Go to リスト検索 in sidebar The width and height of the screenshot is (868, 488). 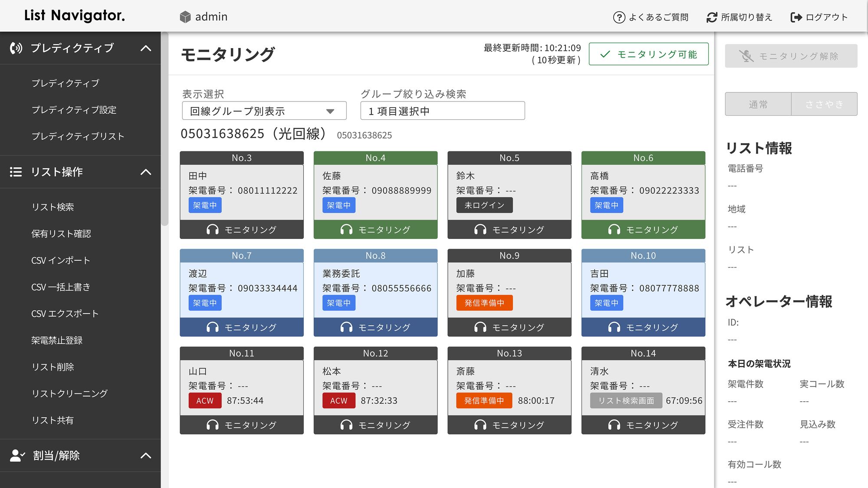click(53, 207)
